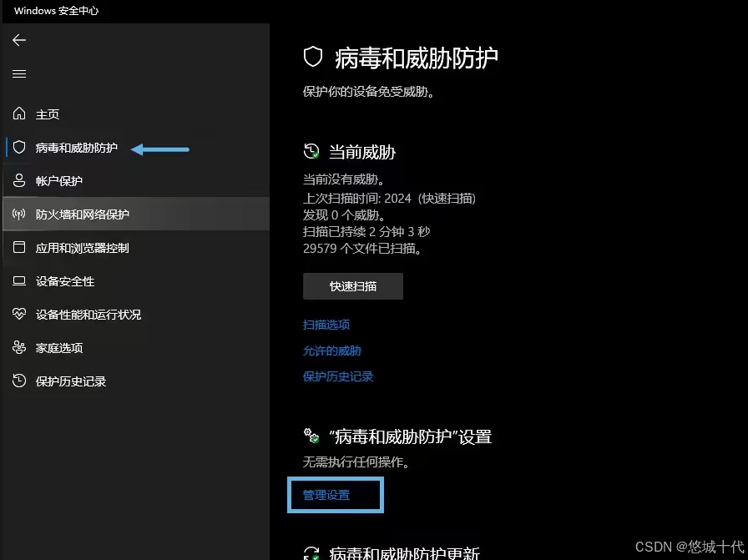748x560 pixels.
Task: Open the 保护历史记录 link under 当前威胁
Action: pos(338,377)
